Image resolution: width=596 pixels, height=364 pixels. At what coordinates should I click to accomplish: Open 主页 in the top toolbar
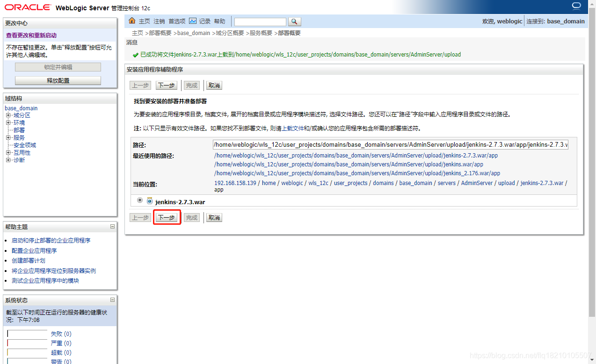click(x=145, y=21)
